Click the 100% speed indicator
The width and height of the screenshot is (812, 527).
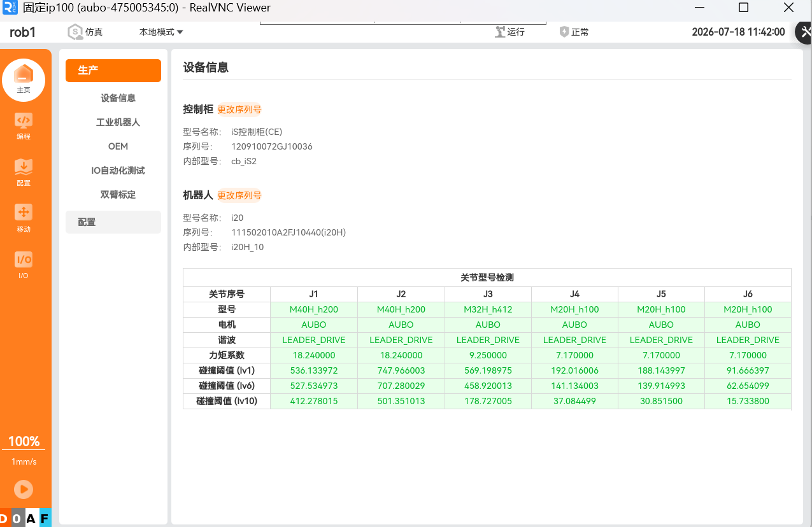(24, 442)
